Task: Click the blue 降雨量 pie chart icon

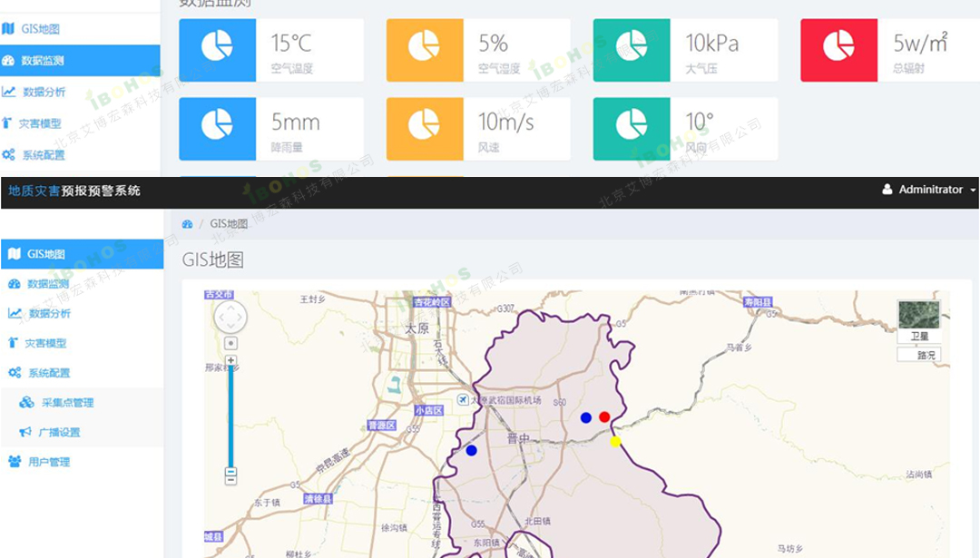Action: click(218, 129)
